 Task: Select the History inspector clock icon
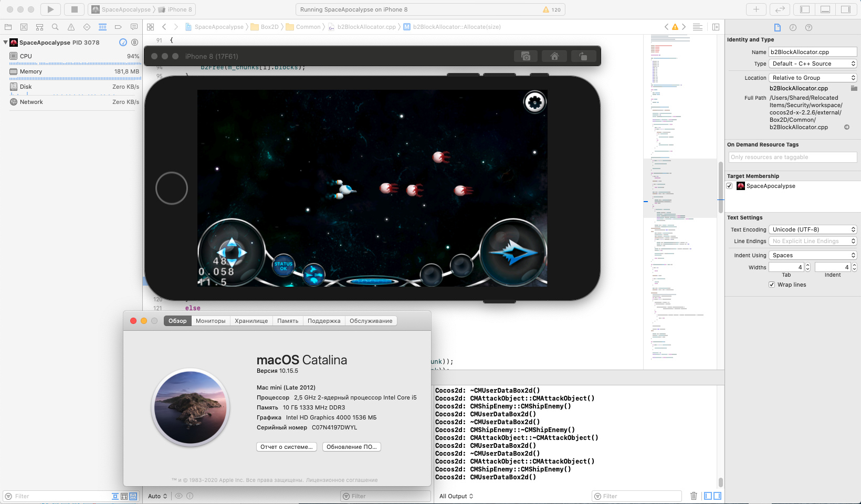[x=793, y=27]
